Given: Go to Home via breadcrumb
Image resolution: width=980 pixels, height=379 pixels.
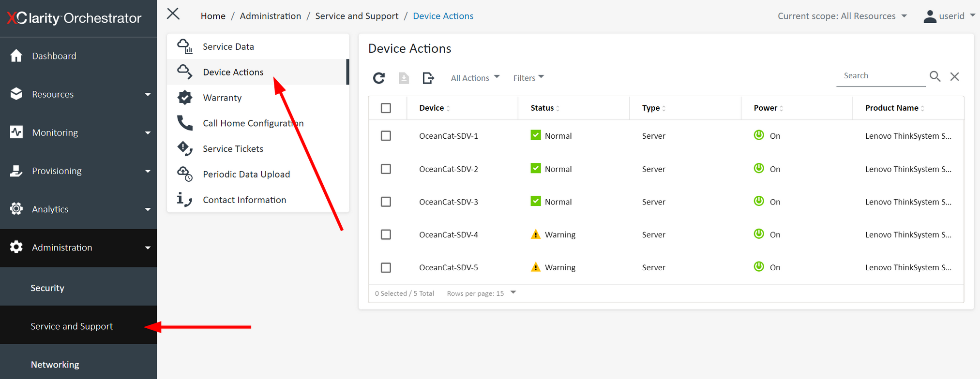Looking at the screenshot, I should tap(213, 16).
